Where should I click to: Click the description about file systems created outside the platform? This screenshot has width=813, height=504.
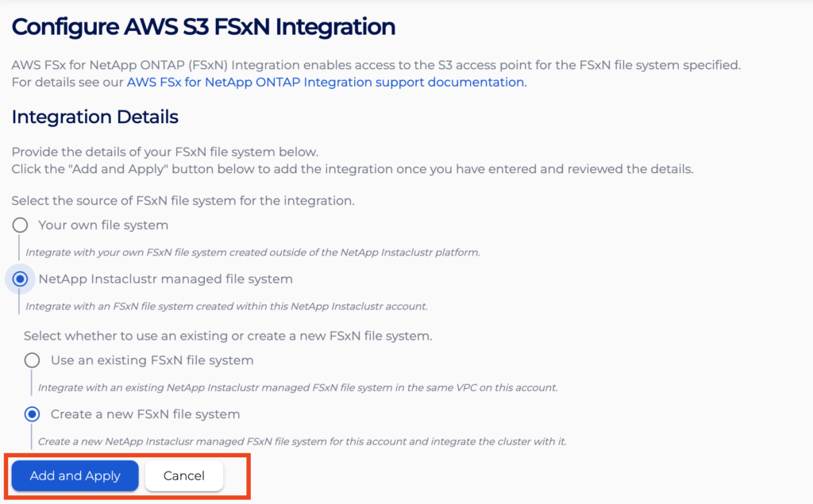pos(253,252)
